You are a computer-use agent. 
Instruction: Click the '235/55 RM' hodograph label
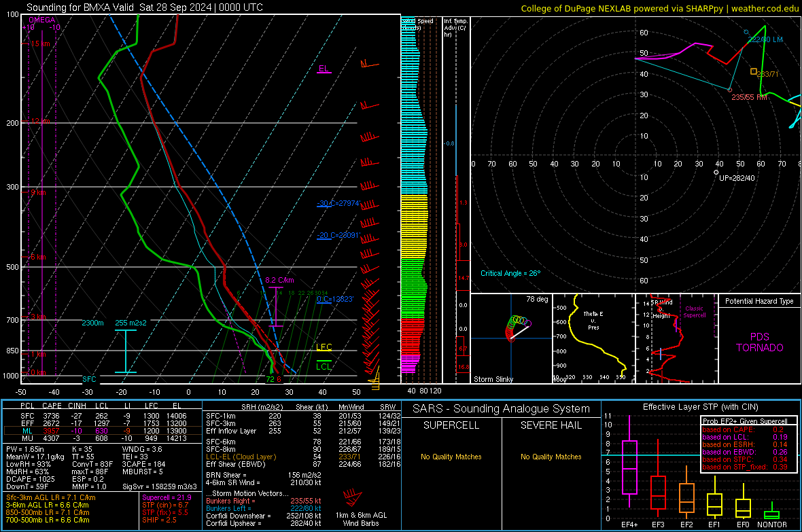coord(749,97)
